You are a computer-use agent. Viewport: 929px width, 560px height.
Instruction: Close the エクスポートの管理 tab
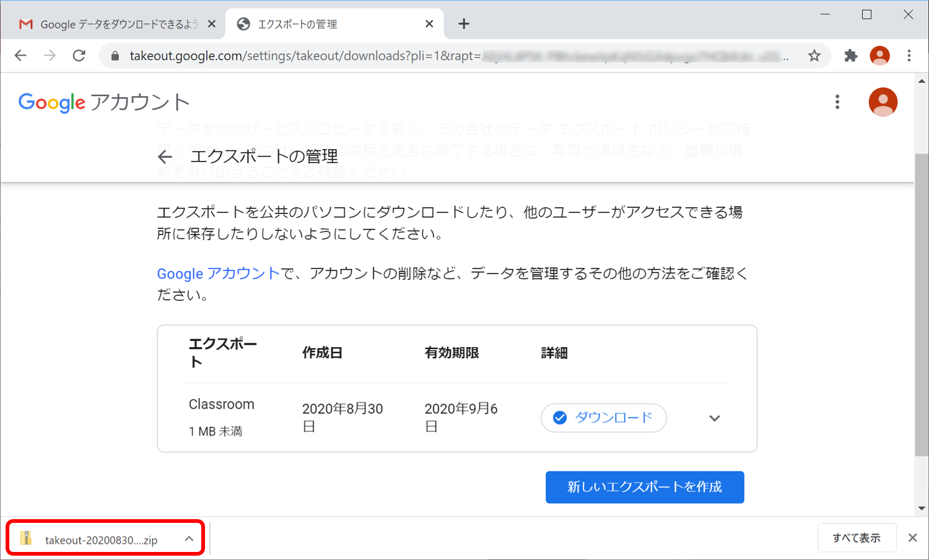pos(429,24)
